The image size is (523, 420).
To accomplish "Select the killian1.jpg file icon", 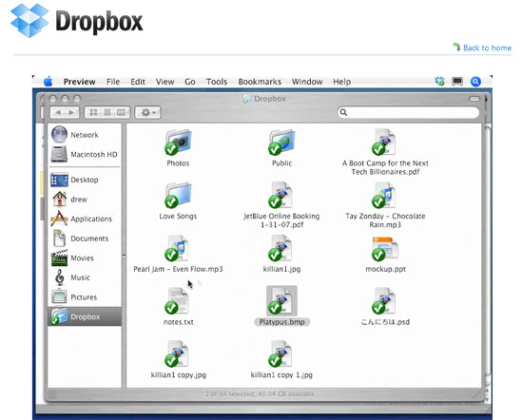I will tap(281, 248).
